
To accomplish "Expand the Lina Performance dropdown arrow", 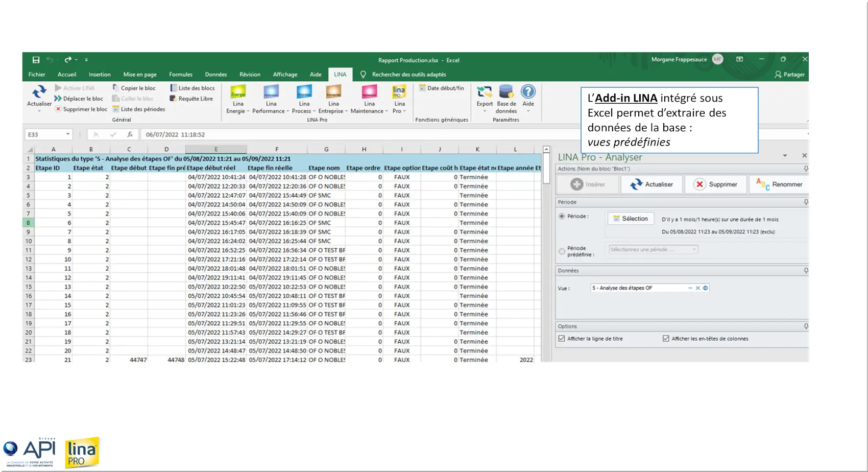I will click(x=287, y=111).
